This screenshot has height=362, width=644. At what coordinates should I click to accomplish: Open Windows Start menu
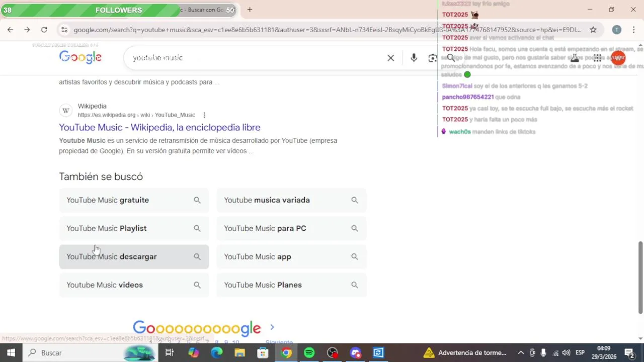click(x=11, y=352)
